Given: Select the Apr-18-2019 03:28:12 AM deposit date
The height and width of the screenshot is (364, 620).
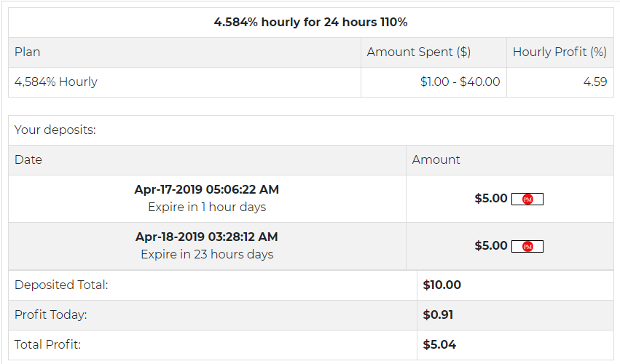Looking at the screenshot, I should click(207, 237).
